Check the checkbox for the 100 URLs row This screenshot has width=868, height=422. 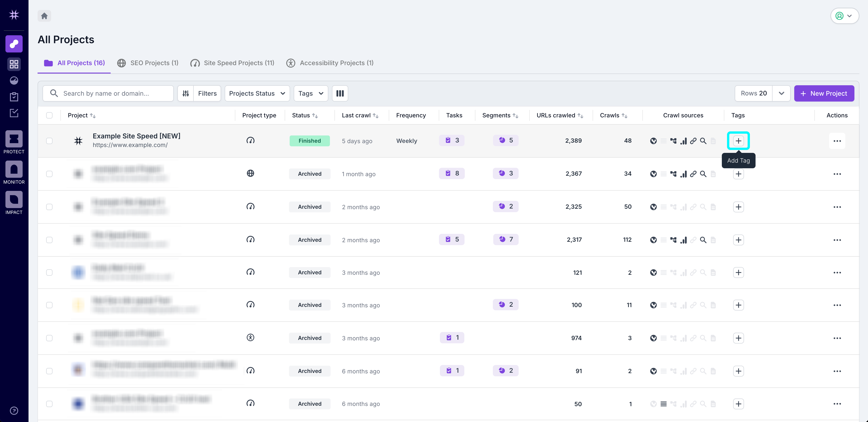pos(49,305)
